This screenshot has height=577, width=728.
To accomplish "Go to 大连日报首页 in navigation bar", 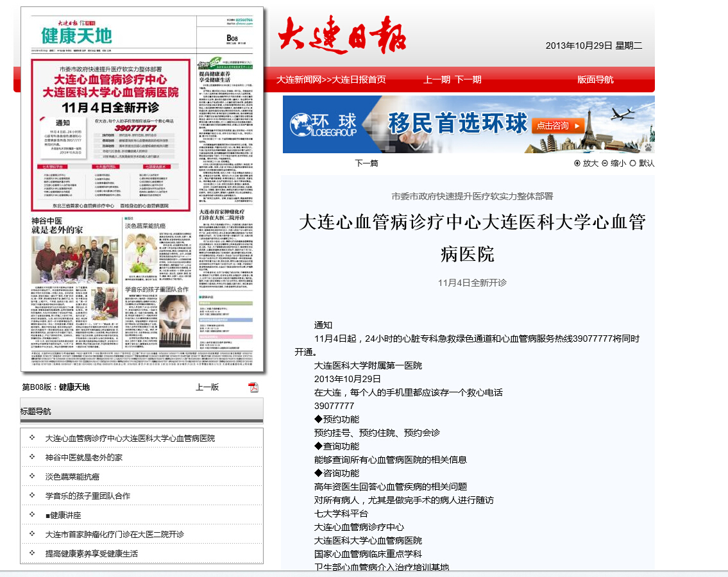I will pyautogui.click(x=359, y=80).
